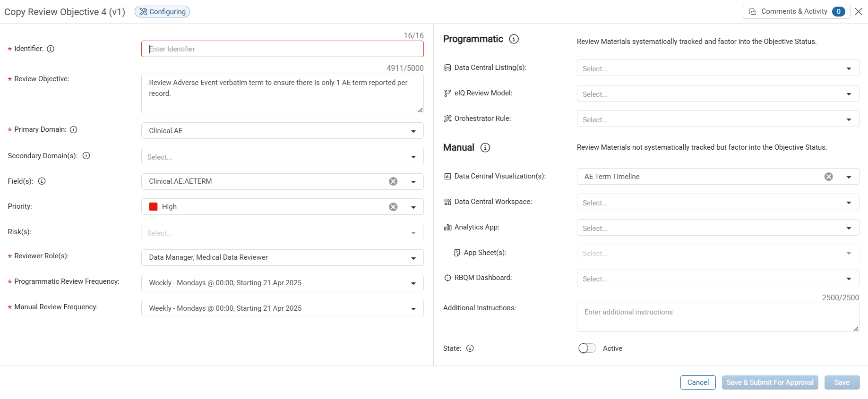Open the Data Central Listing(s) dropdown

[x=718, y=68]
